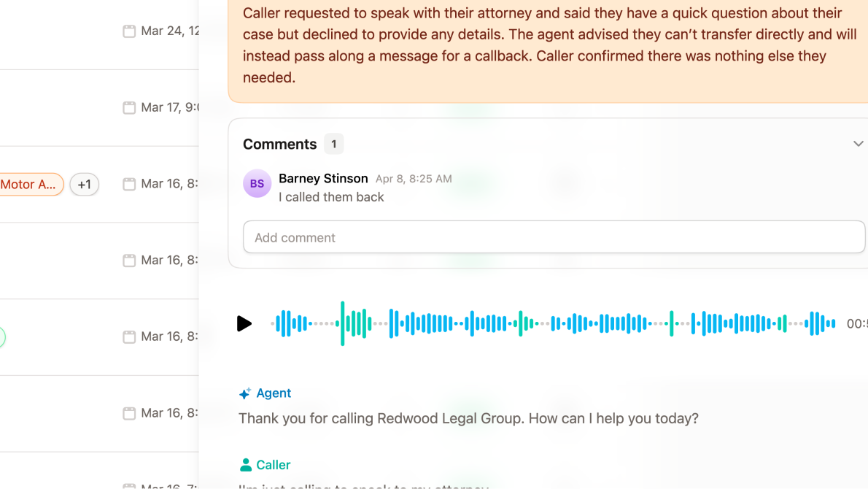Click the Caller person icon in transcript
868x489 pixels.
[247, 464]
